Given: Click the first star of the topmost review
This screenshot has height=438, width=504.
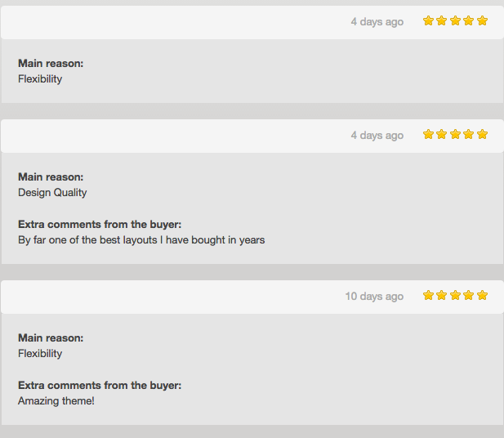Looking at the screenshot, I should pos(428,21).
